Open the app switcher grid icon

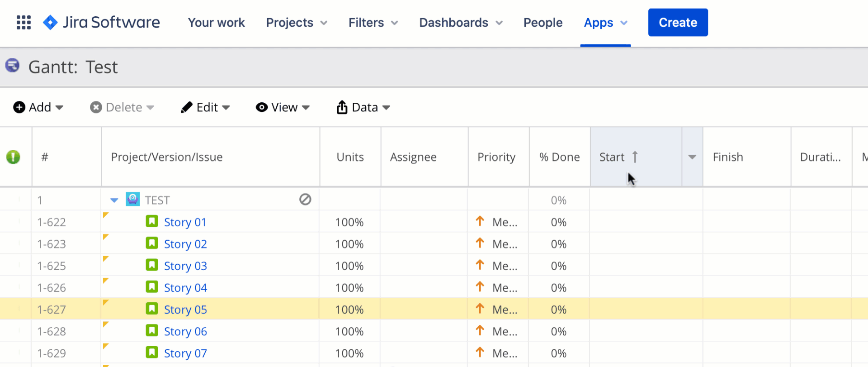click(x=24, y=22)
